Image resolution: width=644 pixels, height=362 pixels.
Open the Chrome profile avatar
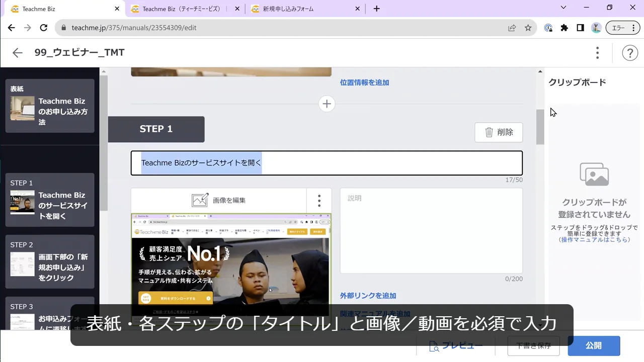click(596, 28)
